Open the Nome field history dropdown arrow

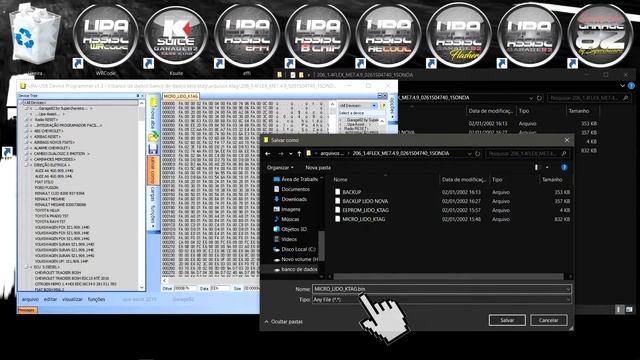[x=567, y=289]
